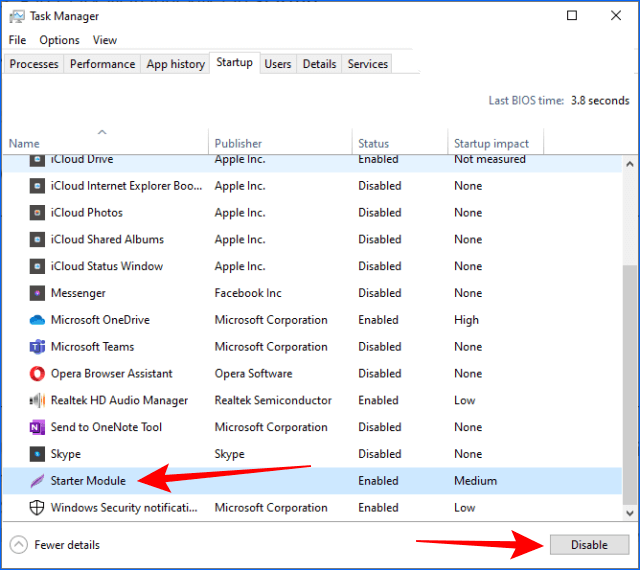Select the Starter Module name text
This screenshot has height=570, width=640.
88,481
